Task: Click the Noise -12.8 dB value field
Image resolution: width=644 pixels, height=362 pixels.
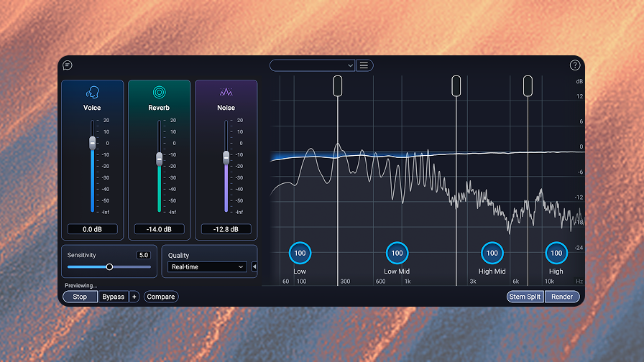Action: [x=226, y=229]
